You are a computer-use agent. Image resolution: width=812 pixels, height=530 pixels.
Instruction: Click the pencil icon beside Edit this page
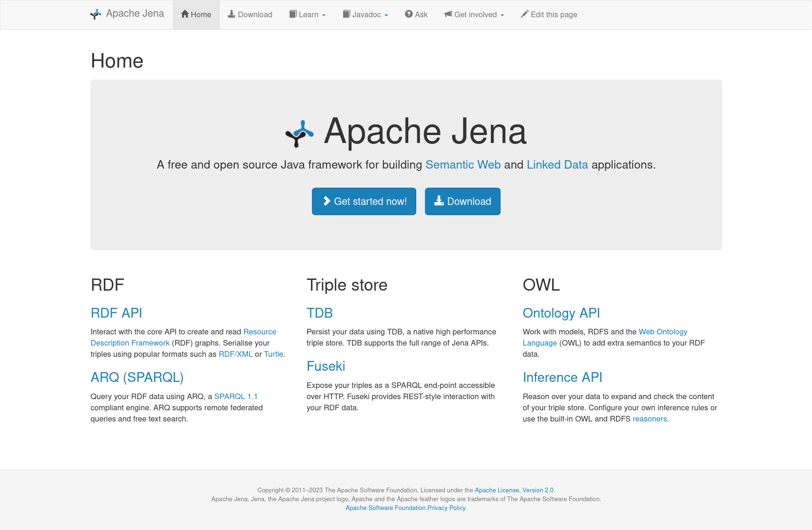525,14
